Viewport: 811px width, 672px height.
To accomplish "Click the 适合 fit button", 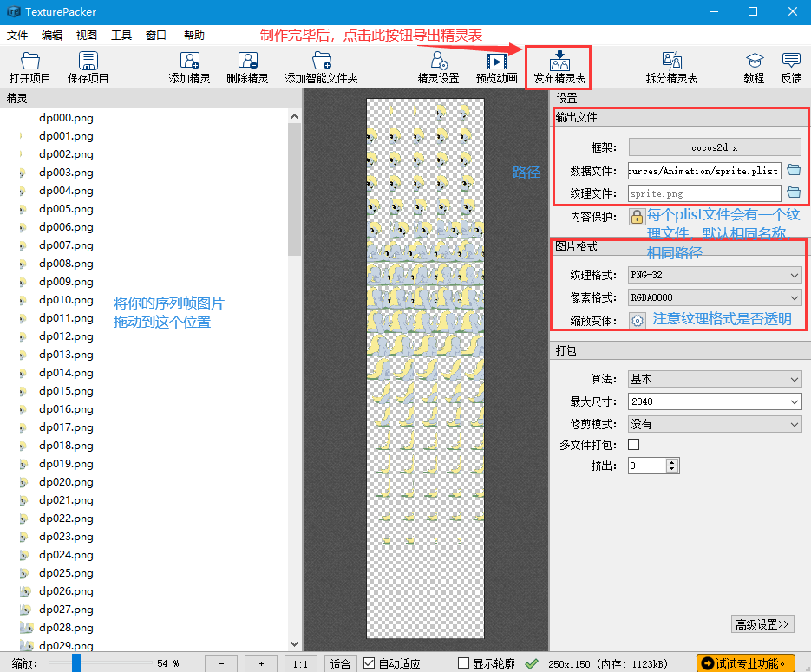I will (x=340, y=663).
